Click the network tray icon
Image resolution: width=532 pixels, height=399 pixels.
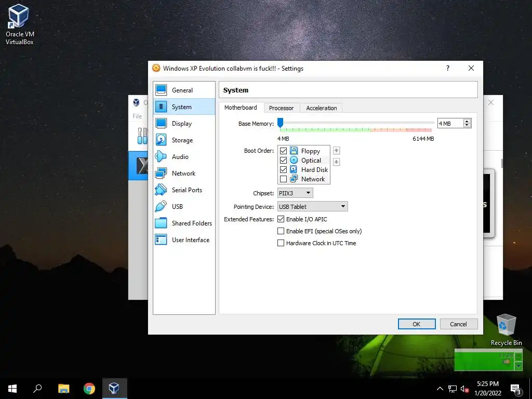(453, 389)
